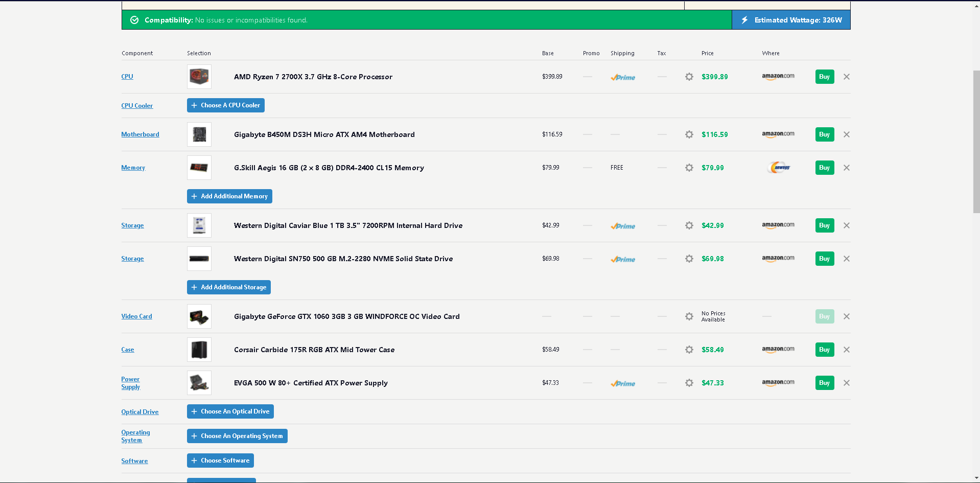The width and height of the screenshot is (980, 483).
Task: Remove the WD SN750 solid state drive
Action: (x=847, y=259)
